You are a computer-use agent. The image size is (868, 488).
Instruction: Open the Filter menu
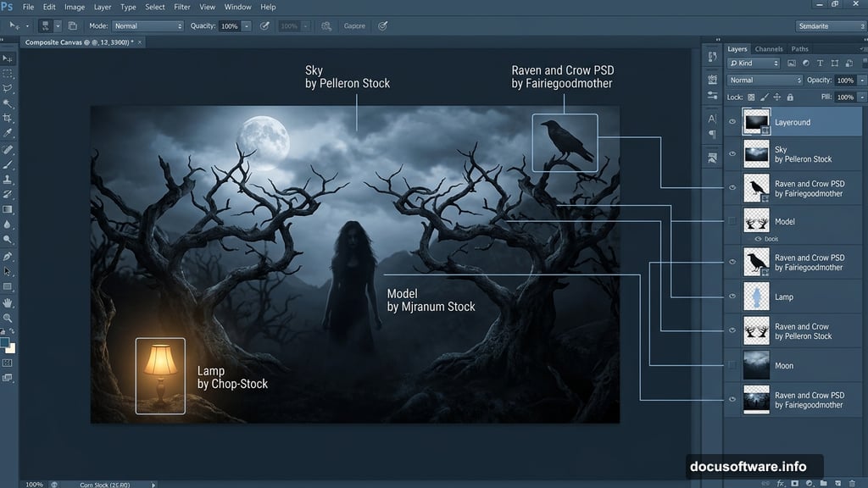pos(182,7)
